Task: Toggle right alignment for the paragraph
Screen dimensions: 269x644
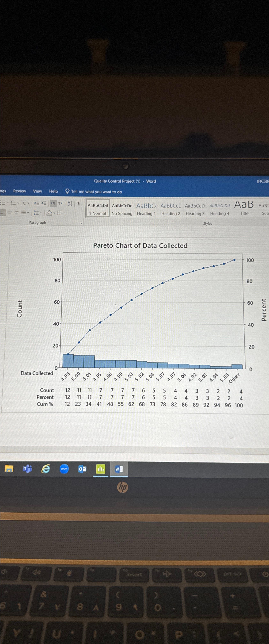Action: [16, 213]
